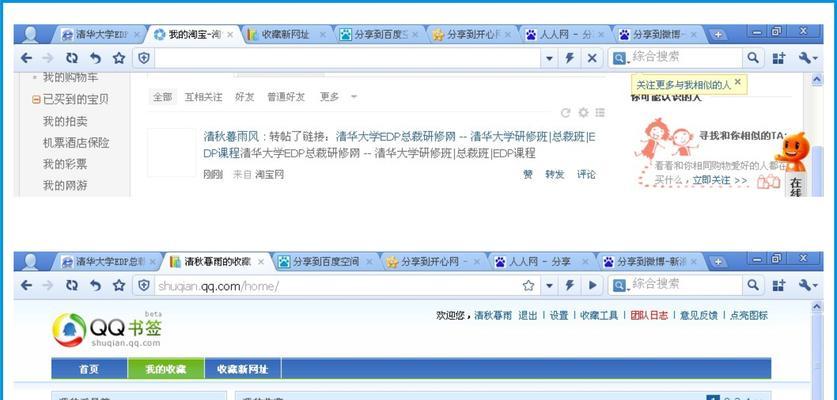Switch to 清华大学EDP tab in top browser

(x=100, y=35)
